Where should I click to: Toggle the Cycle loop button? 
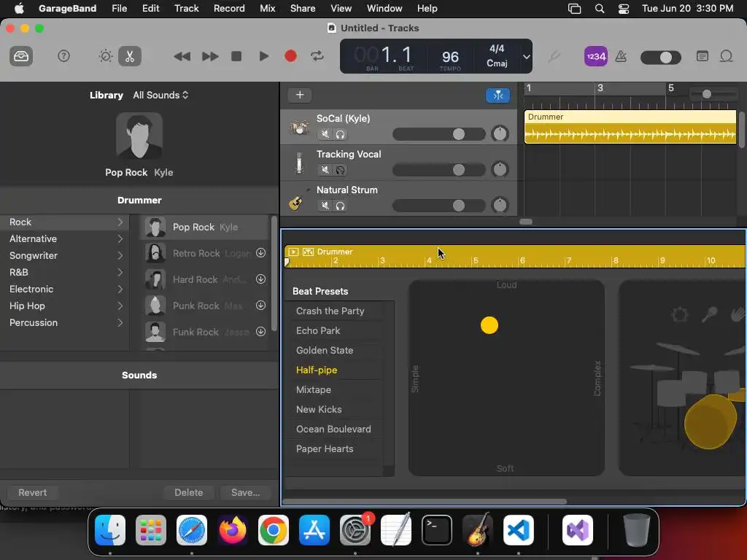click(317, 56)
